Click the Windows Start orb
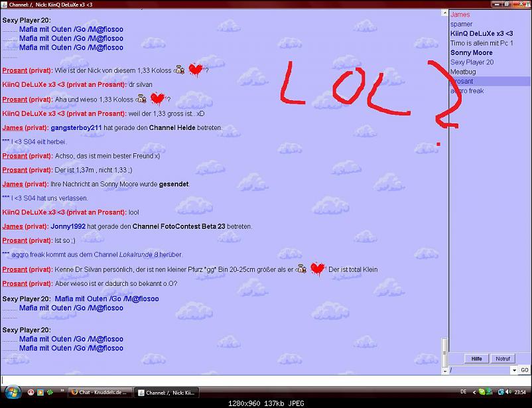This screenshot has width=532, height=408. click(x=11, y=391)
